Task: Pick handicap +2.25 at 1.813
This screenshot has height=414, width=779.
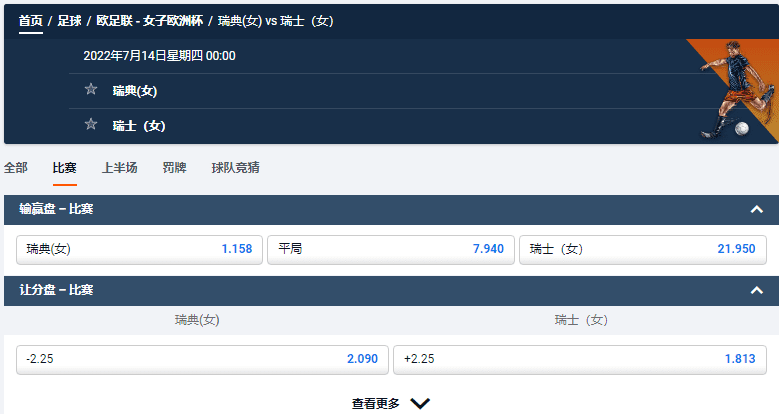Action: 580,359
